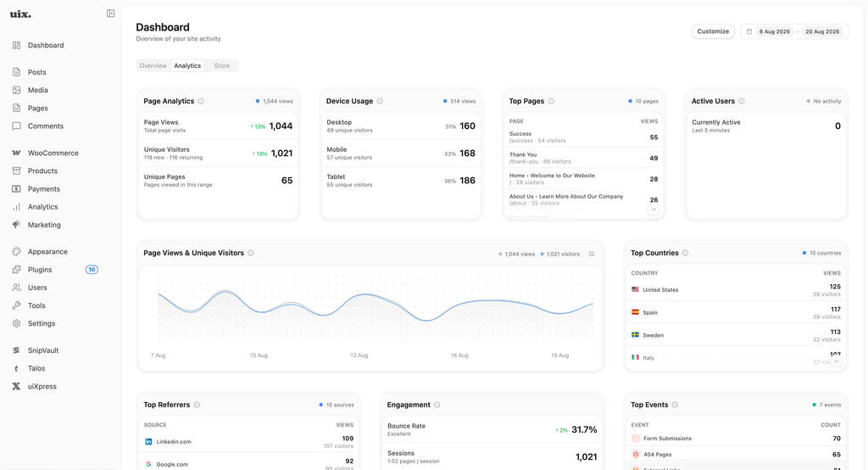This screenshot has width=868, height=470.
Task: Go to Posts in the sidebar
Action: click(x=37, y=72)
